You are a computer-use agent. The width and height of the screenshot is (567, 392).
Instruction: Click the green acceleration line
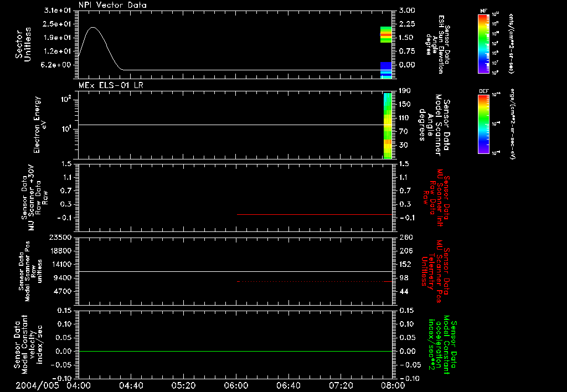(235, 351)
